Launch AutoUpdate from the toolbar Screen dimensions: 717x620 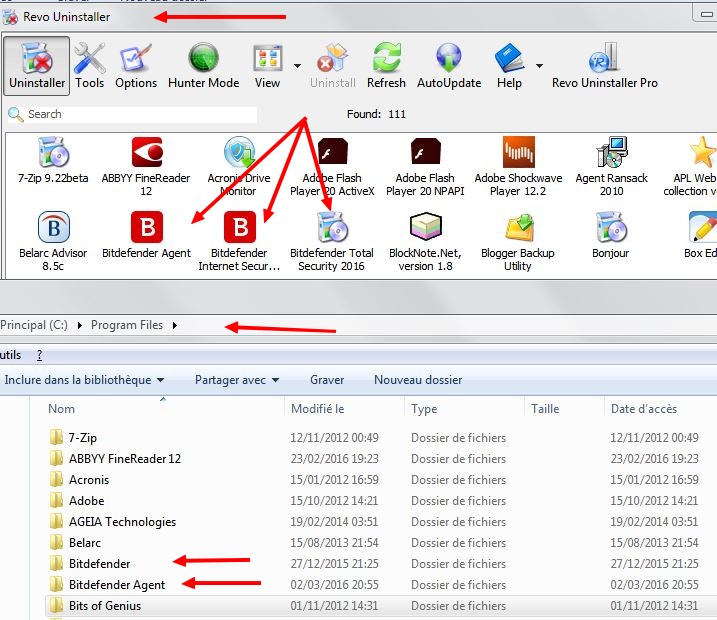coord(449,66)
